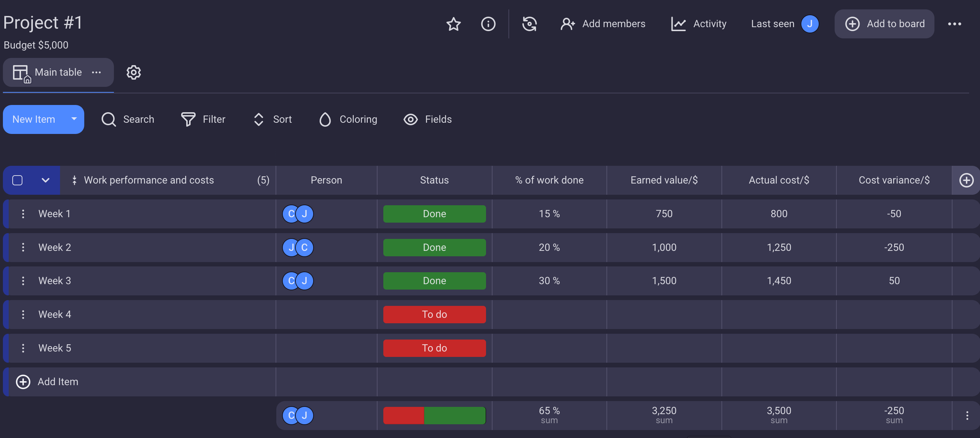Change Week 1 Done status
980x438 pixels.
(x=434, y=214)
